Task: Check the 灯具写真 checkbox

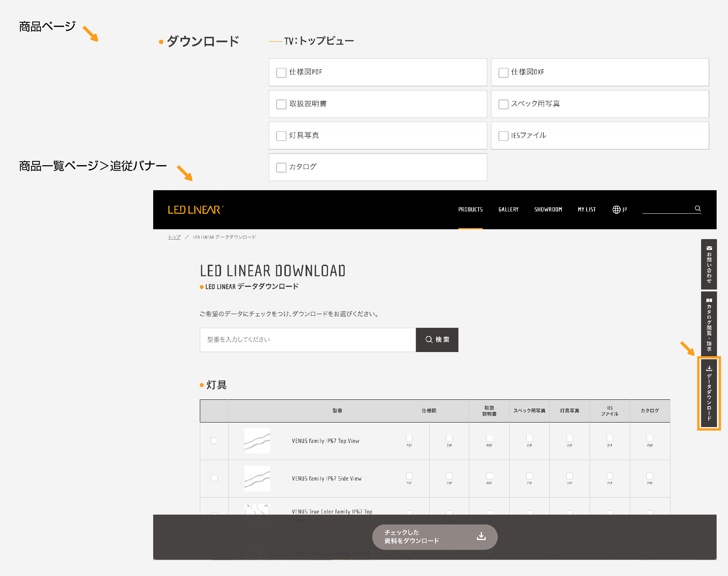Action: tap(281, 136)
